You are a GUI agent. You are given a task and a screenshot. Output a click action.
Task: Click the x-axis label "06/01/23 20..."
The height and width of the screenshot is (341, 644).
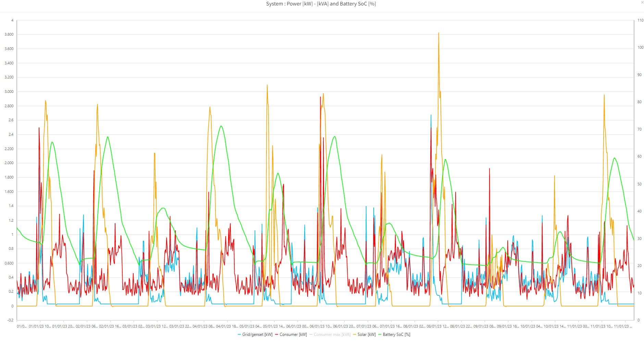(344, 326)
